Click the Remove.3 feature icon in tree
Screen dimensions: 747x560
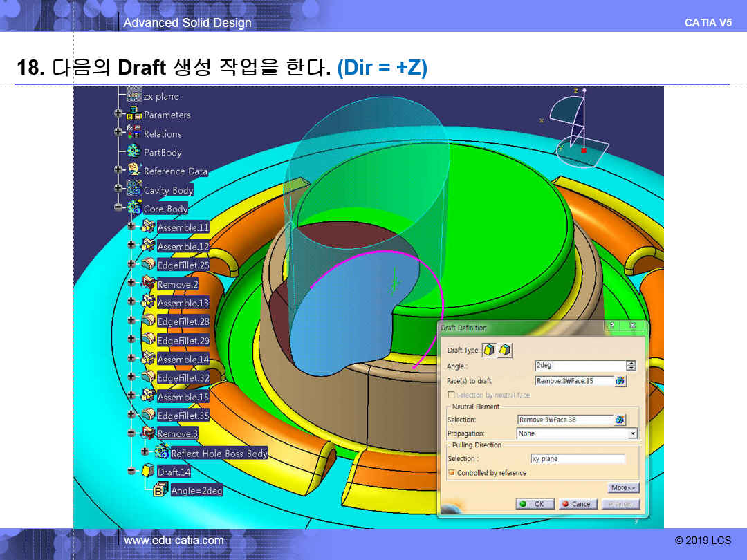point(148,433)
